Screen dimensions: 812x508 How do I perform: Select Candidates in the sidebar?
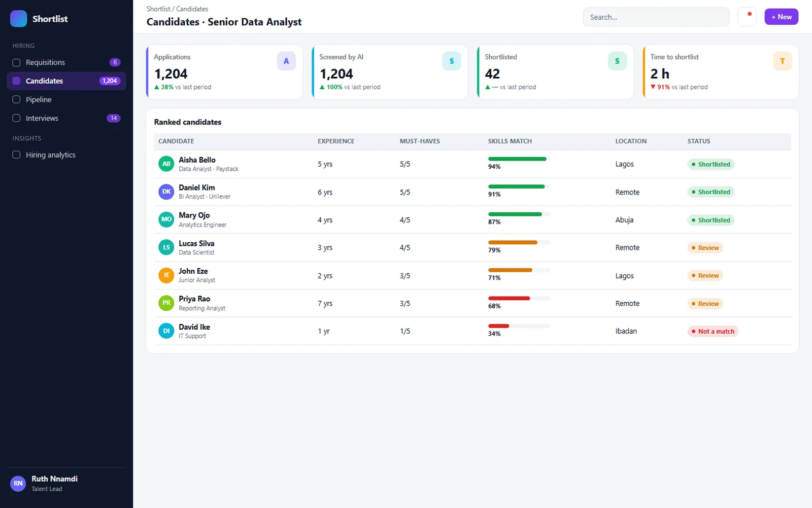click(x=66, y=81)
